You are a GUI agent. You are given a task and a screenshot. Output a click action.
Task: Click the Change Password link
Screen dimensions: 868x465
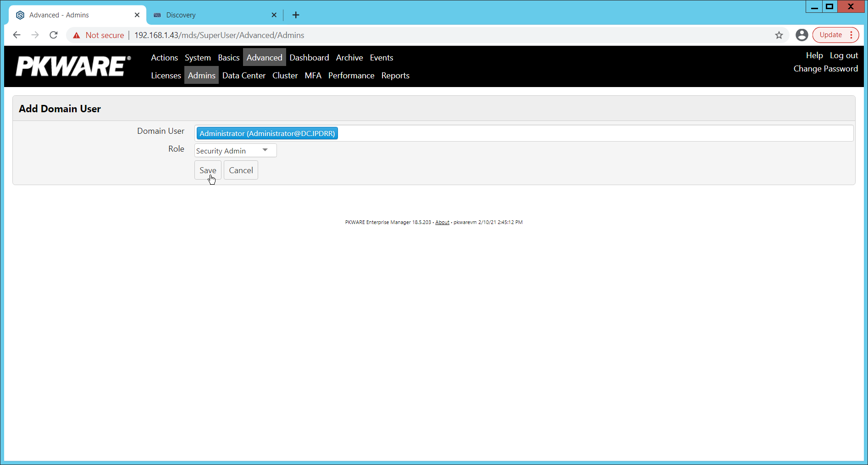[825, 68]
